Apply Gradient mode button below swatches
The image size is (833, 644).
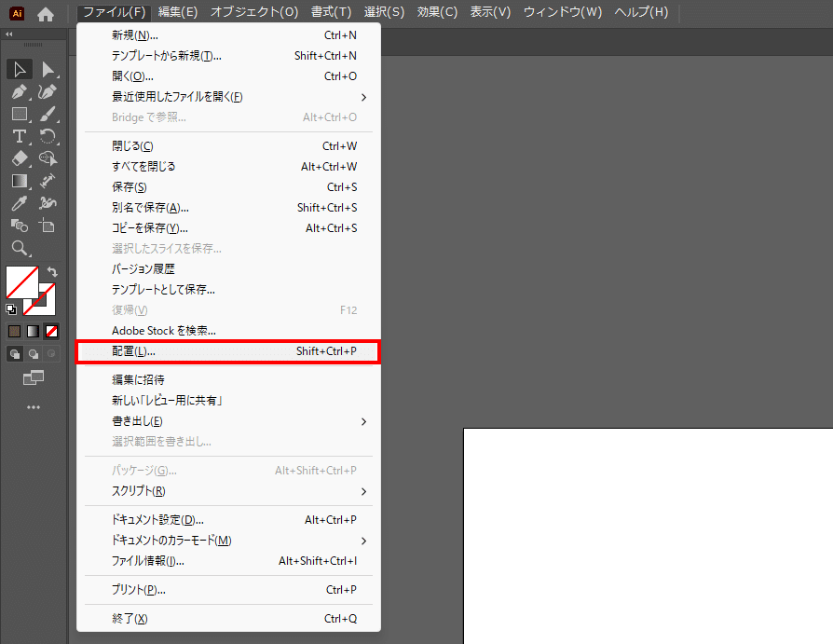click(x=33, y=332)
